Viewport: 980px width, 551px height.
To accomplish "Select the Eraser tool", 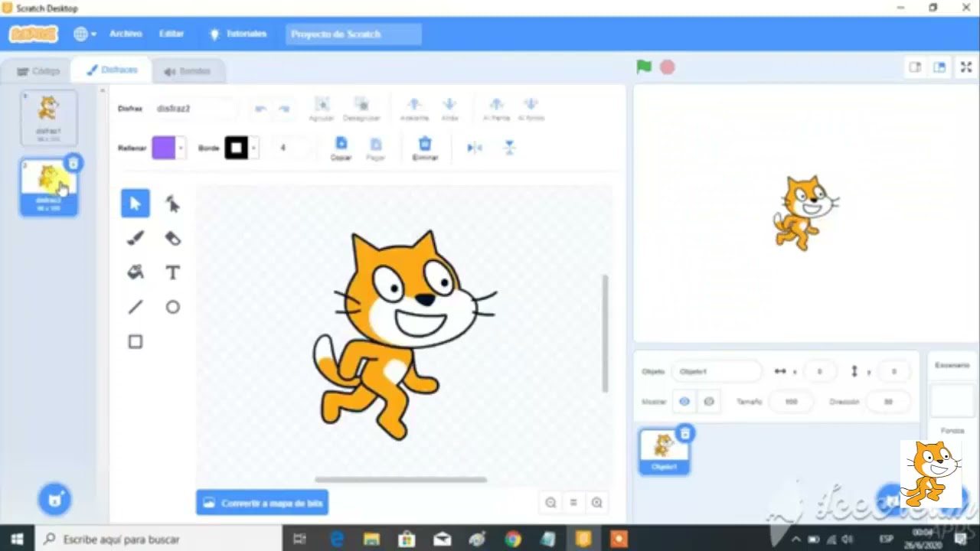I will click(x=172, y=238).
